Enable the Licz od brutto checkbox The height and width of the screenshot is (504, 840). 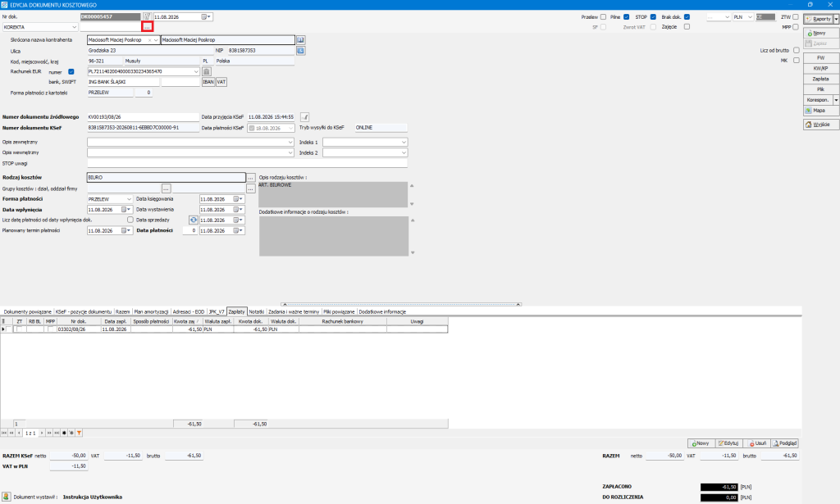[796, 50]
